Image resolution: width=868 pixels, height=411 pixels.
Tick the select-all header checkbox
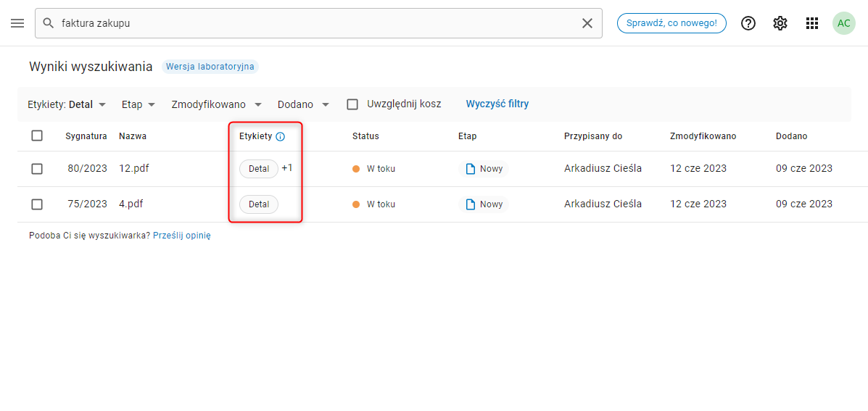[37, 136]
